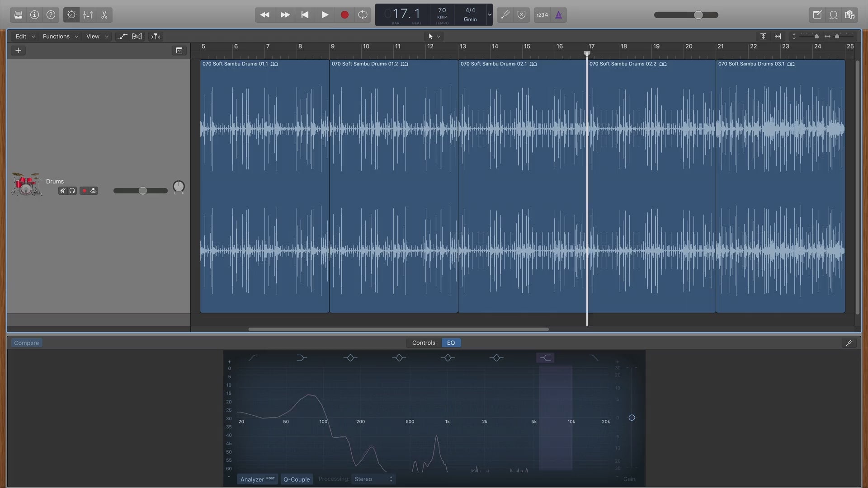Click the Tuner fork icon

505,15
